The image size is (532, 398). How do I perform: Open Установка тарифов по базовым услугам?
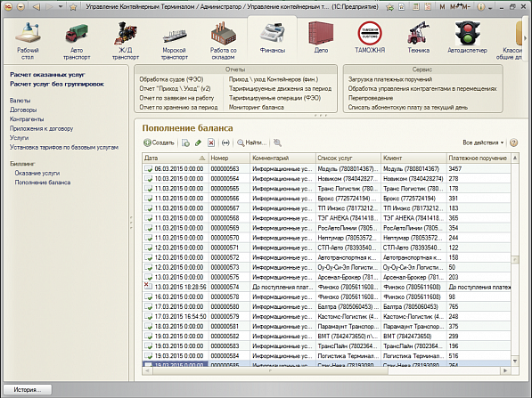tap(64, 148)
